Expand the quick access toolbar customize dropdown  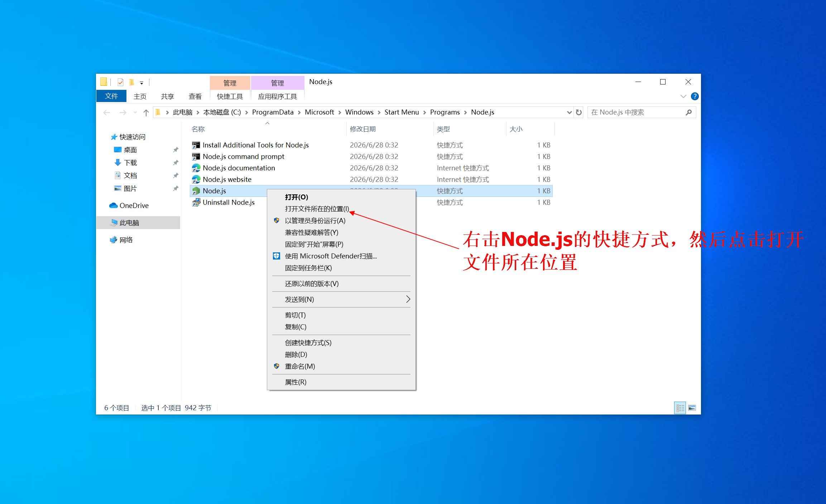tap(142, 83)
